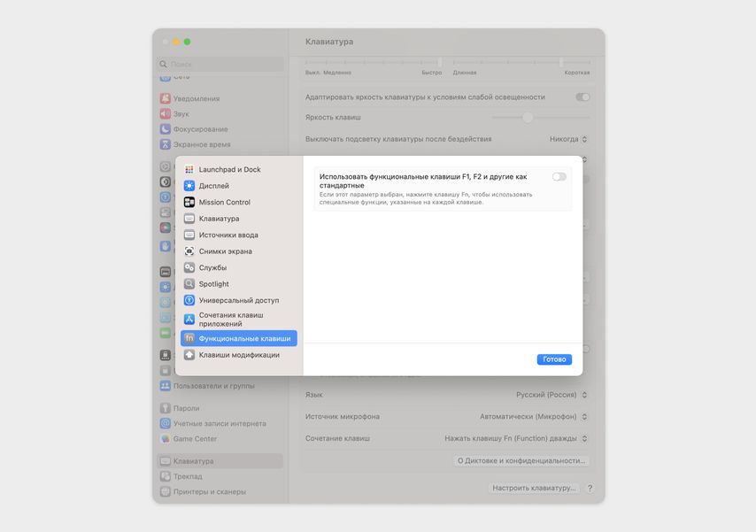Click the Mission Control icon
Screen dimensions: 756x532
click(189, 202)
